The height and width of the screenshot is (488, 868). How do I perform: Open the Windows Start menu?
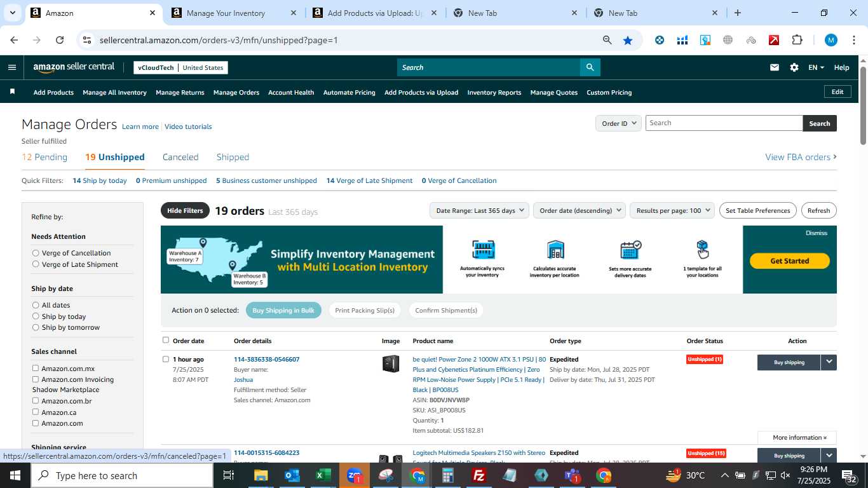point(15,475)
